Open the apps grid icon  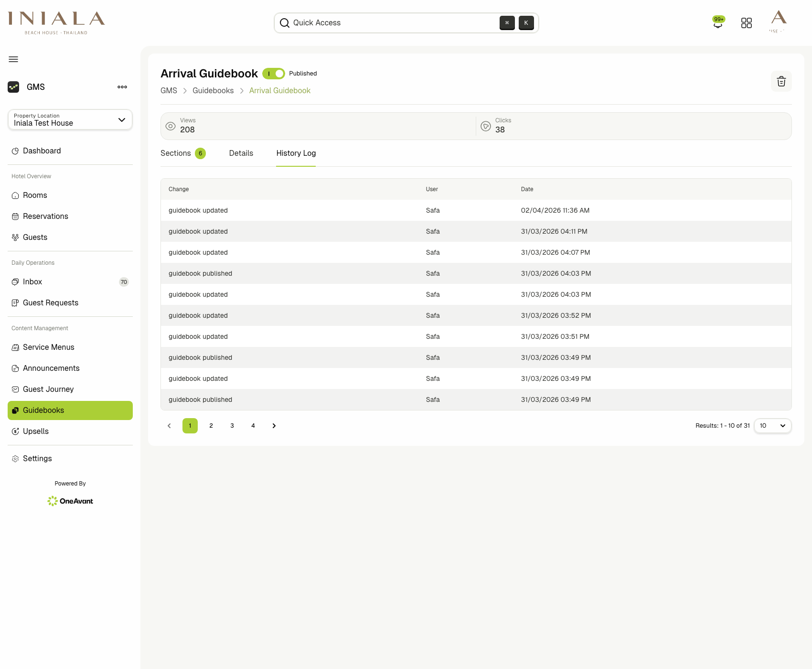point(746,23)
